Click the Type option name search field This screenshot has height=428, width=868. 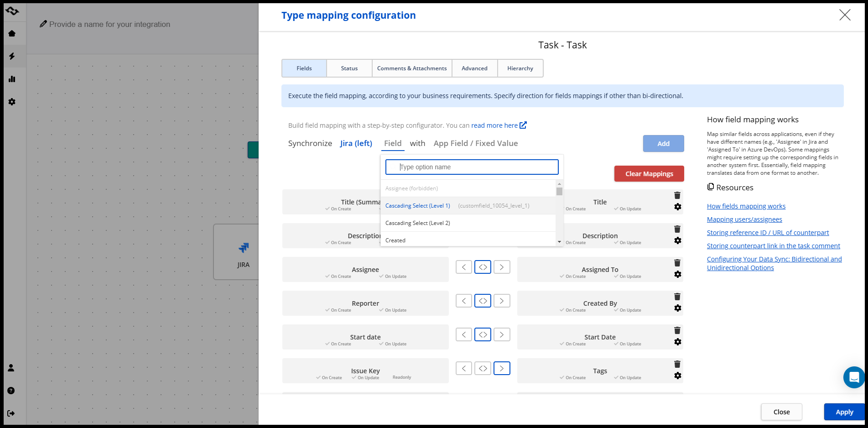tap(472, 167)
